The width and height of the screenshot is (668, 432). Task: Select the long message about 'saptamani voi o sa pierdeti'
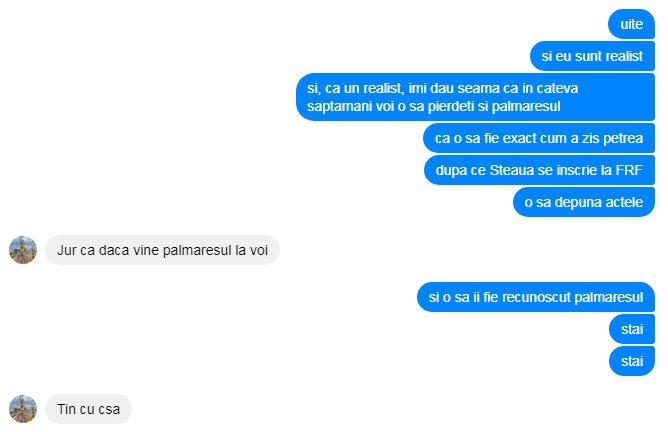(x=475, y=97)
